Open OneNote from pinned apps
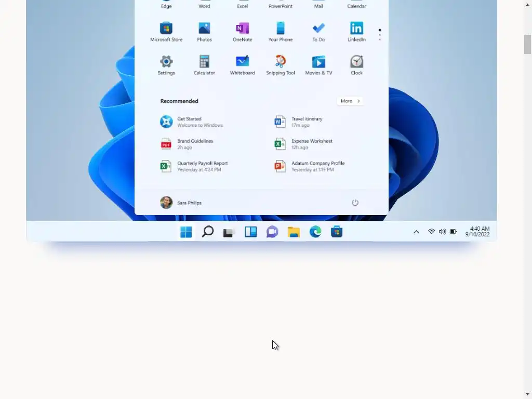This screenshot has height=399, width=532. tap(242, 32)
